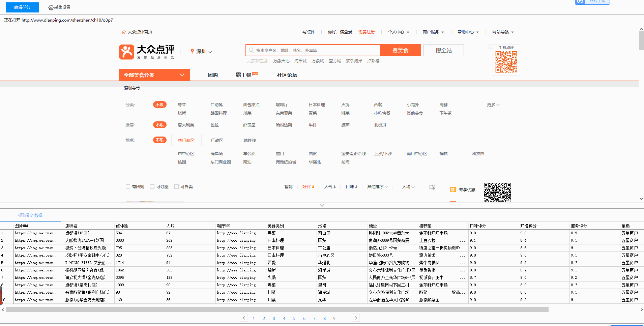
Task: Select the row for 点都德(A8店)
Action: click(322, 233)
